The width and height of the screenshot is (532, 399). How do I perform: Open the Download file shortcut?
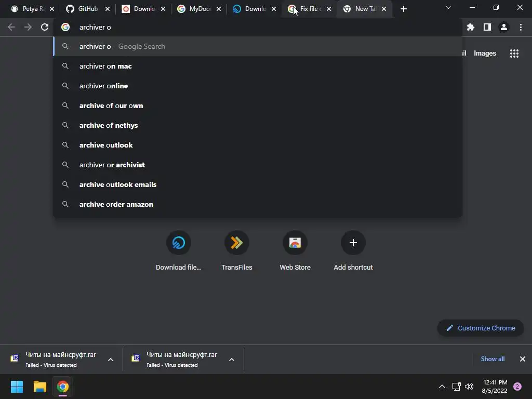179,251
